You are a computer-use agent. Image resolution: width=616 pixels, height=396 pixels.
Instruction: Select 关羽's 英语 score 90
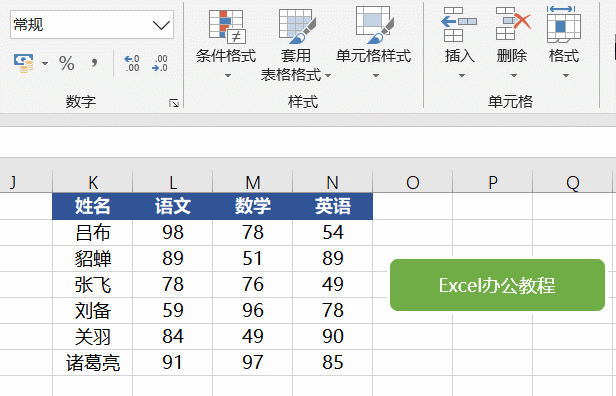coord(333,336)
